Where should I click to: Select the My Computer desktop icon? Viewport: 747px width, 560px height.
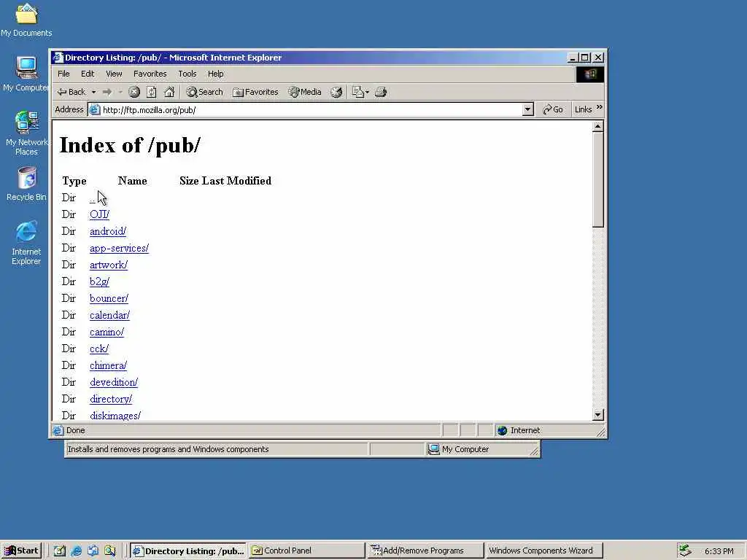[26, 74]
